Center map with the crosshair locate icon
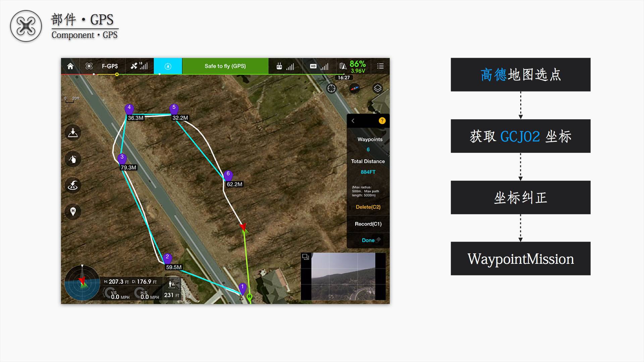Image resolution: width=644 pixels, height=362 pixels. click(x=331, y=88)
